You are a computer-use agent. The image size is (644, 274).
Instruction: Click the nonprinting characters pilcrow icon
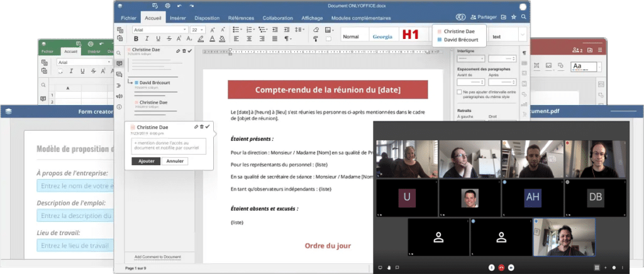(288, 39)
